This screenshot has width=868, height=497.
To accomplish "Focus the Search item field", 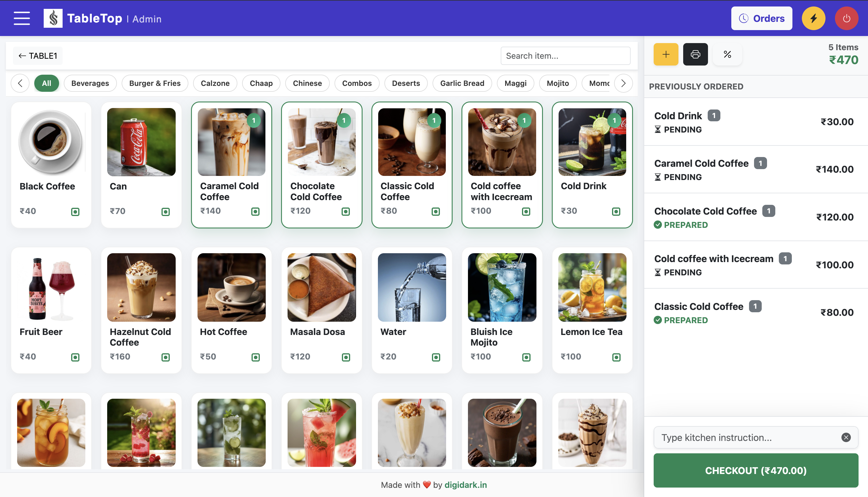I will pyautogui.click(x=565, y=56).
